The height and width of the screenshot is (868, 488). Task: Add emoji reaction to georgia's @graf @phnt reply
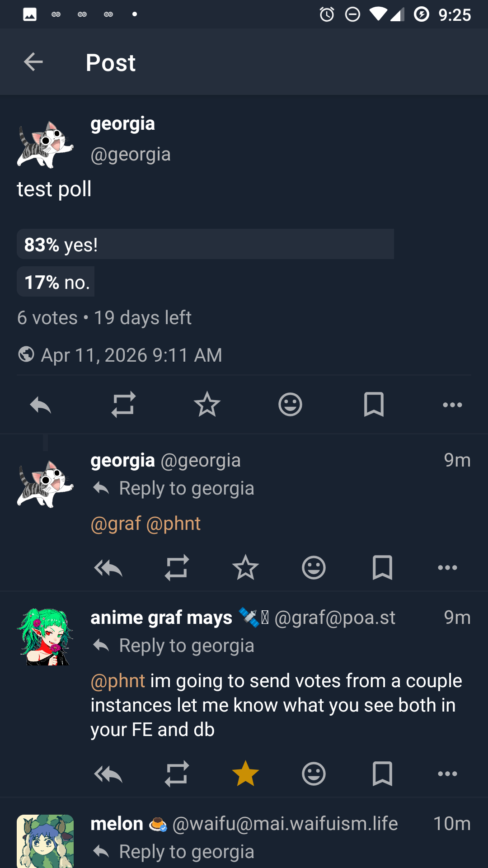pos(314,567)
